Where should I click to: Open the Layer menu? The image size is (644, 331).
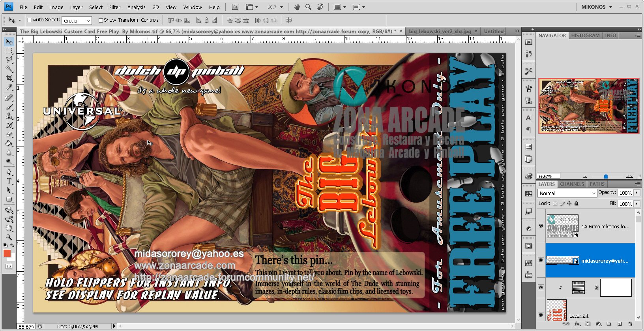76,7
